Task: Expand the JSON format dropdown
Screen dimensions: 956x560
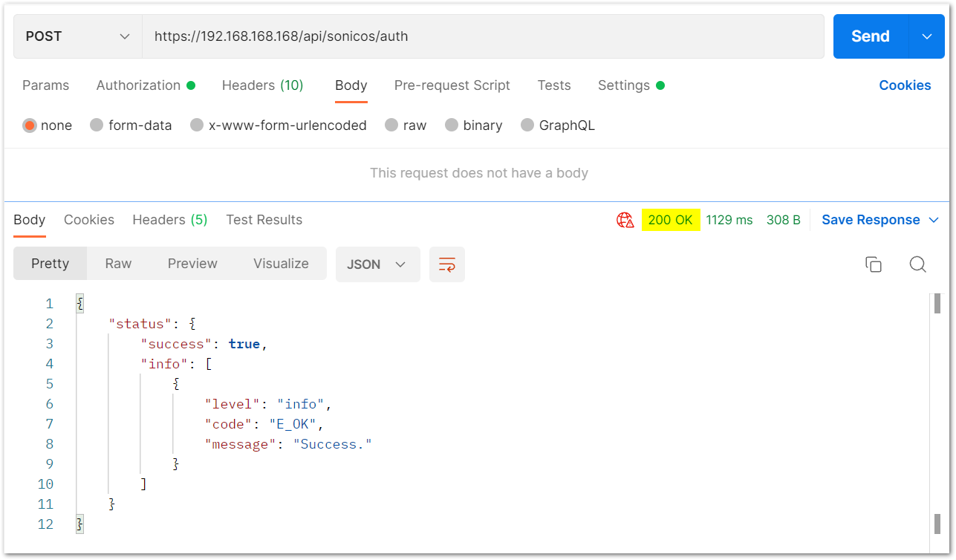Action: (377, 264)
